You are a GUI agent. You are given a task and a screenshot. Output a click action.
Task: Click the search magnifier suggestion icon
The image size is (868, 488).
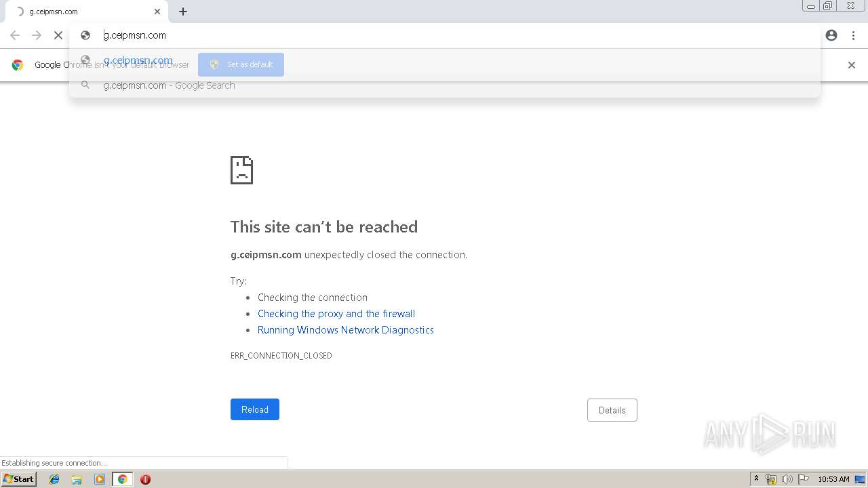(x=85, y=85)
